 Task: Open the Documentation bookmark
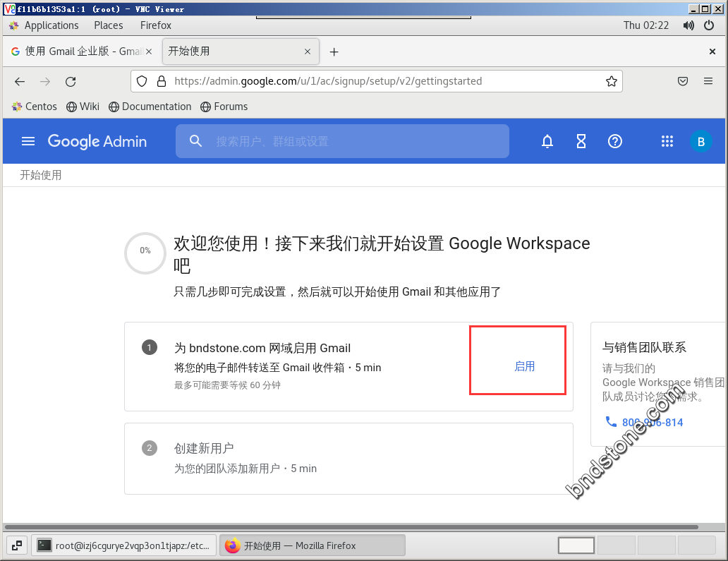coord(150,107)
